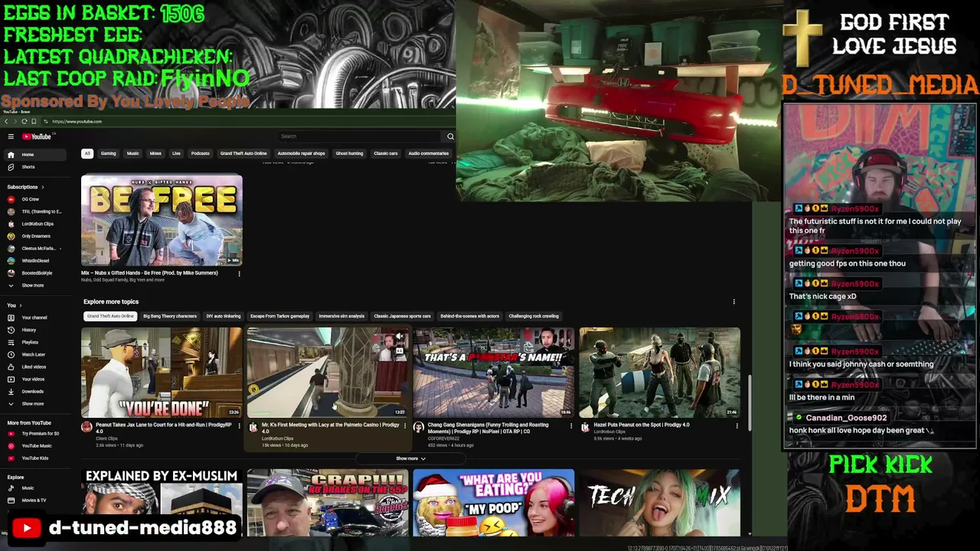This screenshot has width=980, height=551.
Task: Choose Big Bang Theory characters topic
Action: pos(170,316)
